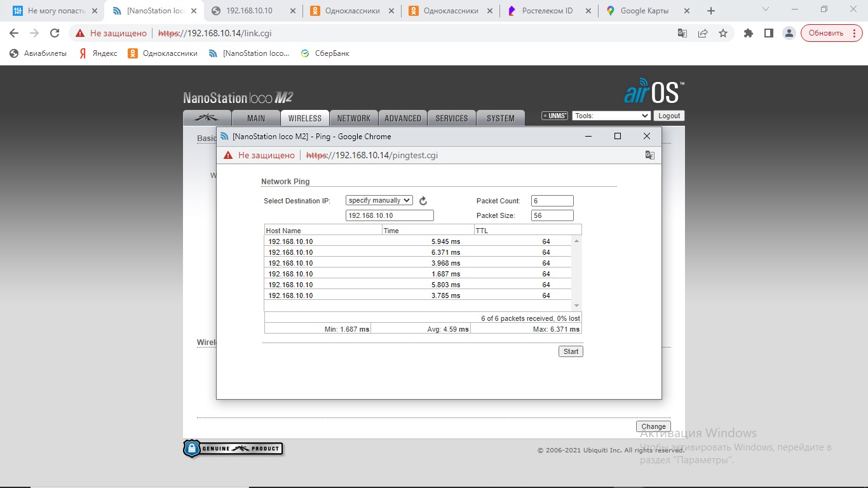Click the Not secure warning icon in main address bar
Viewport: 868px width, 488px height.
tap(80, 33)
